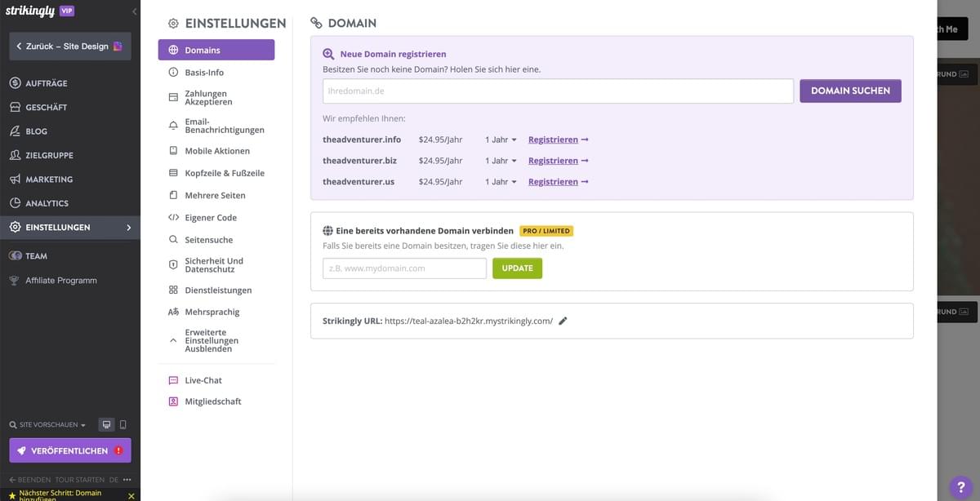This screenshot has height=501, width=980.
Task: Open Email-Benachrichtigungen settings
Action: [x=216, y=126]
